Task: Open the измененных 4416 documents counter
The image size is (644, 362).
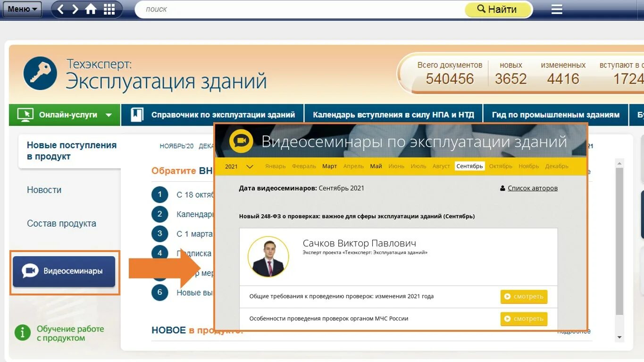Action: [x=563, y=73]
